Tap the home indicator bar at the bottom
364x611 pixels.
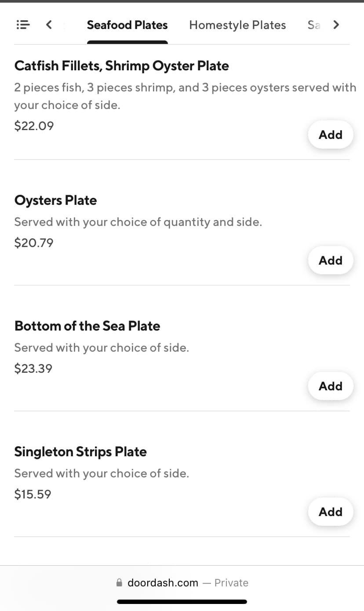point(182,602)
